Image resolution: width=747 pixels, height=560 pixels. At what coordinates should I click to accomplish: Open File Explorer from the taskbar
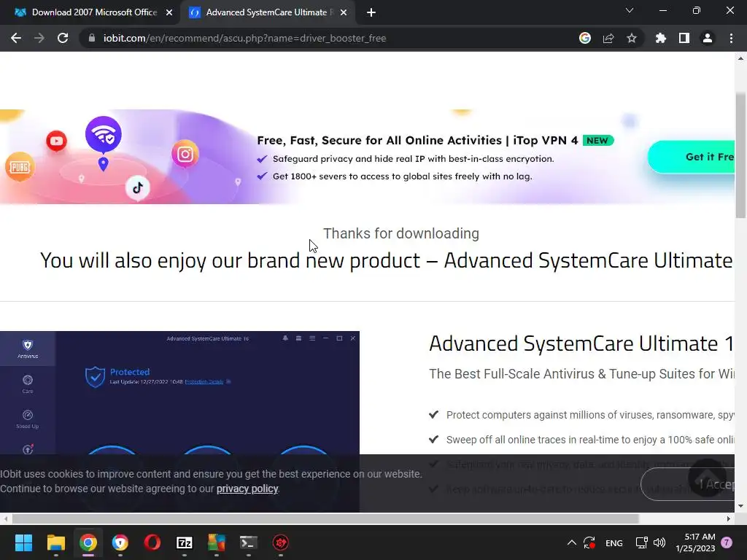point(55,542)
